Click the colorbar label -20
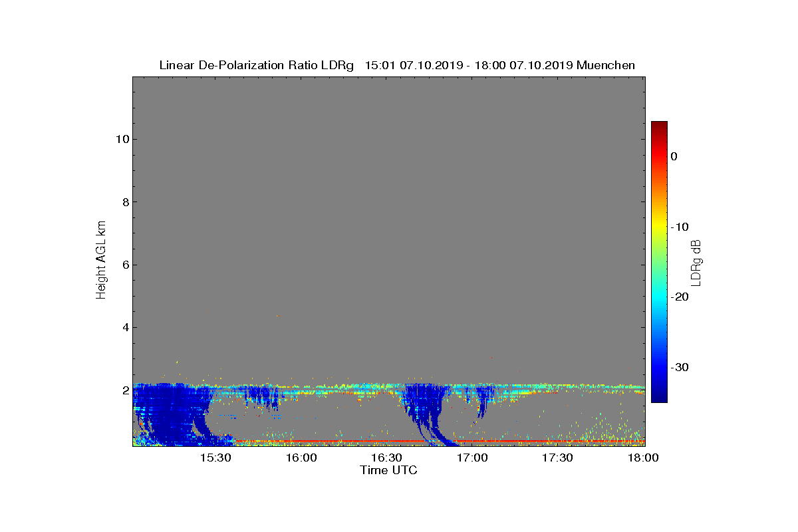Viewport: 798px width, 532px height. tap(679, 297)
